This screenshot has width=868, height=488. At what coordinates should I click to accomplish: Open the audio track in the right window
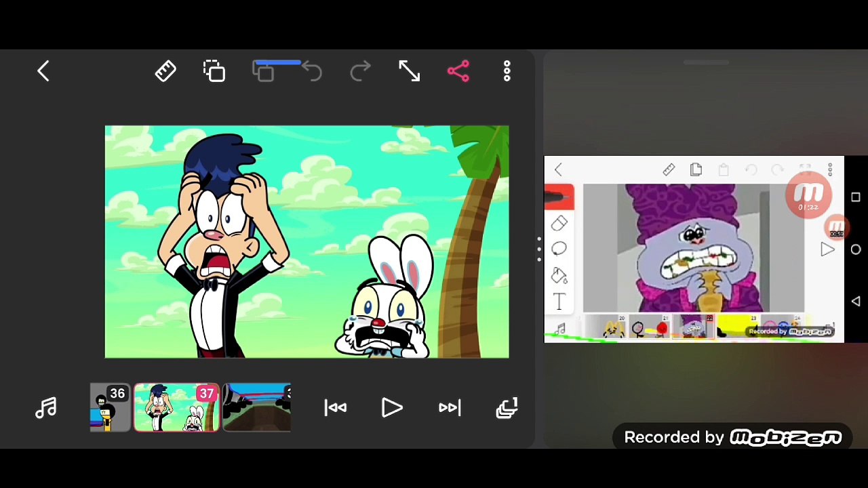coord(560,329)
